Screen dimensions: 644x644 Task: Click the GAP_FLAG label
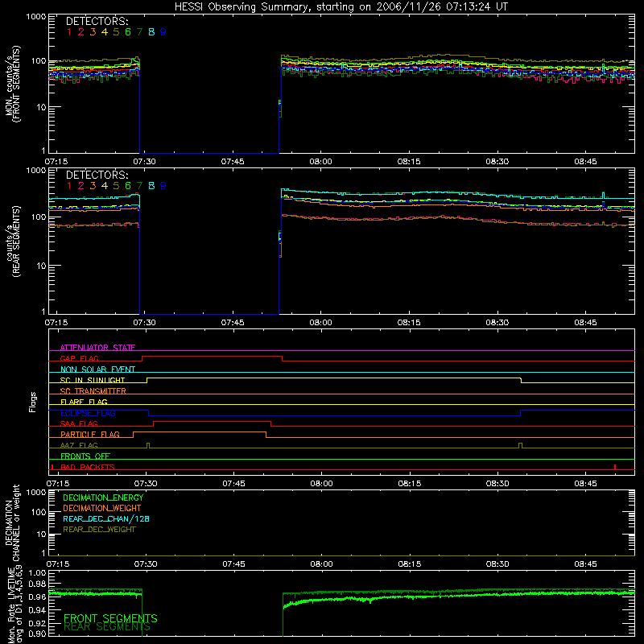coord(79,358)
